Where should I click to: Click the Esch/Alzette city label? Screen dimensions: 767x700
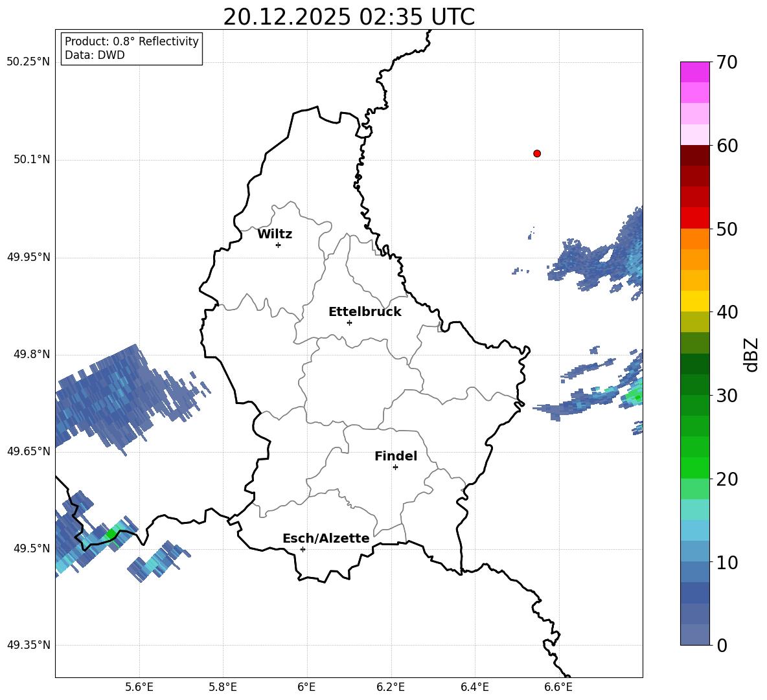tap(326, 538)
